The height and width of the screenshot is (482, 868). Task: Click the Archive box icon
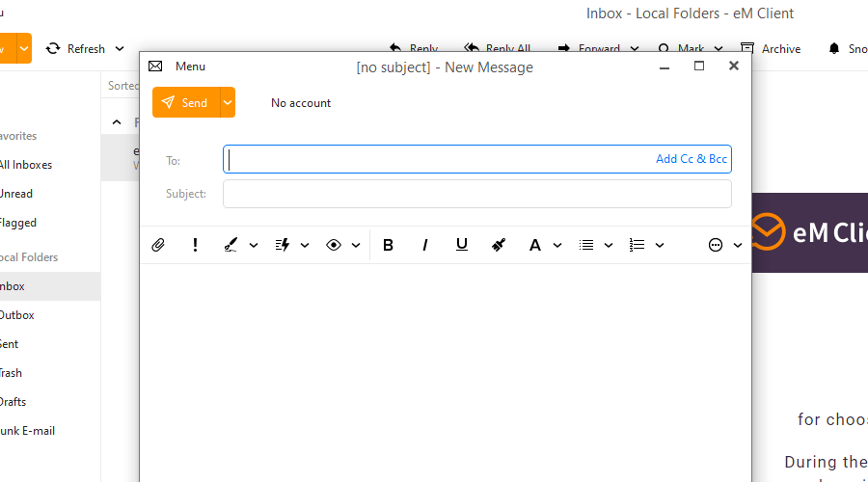point(747,48)
